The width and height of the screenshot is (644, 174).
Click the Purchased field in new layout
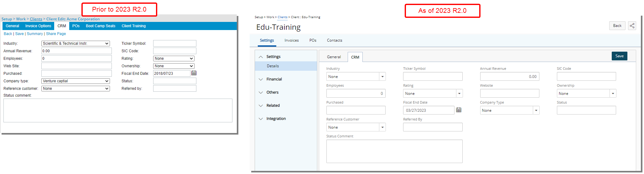(x=356, y=110)
